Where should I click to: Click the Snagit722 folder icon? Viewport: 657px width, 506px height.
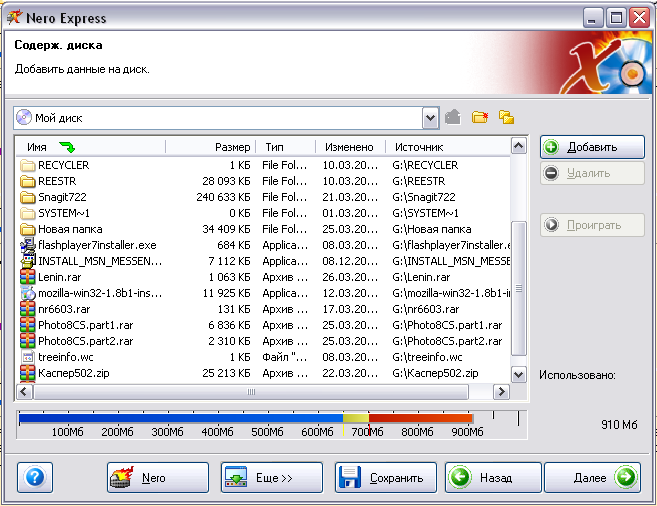(28, 197)
